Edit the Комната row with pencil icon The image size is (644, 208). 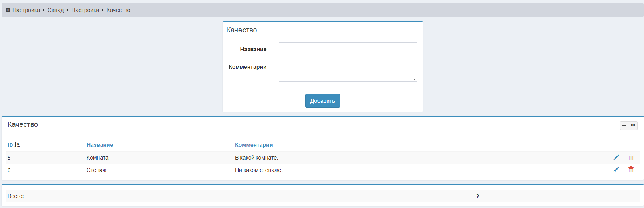click(616, 157)
